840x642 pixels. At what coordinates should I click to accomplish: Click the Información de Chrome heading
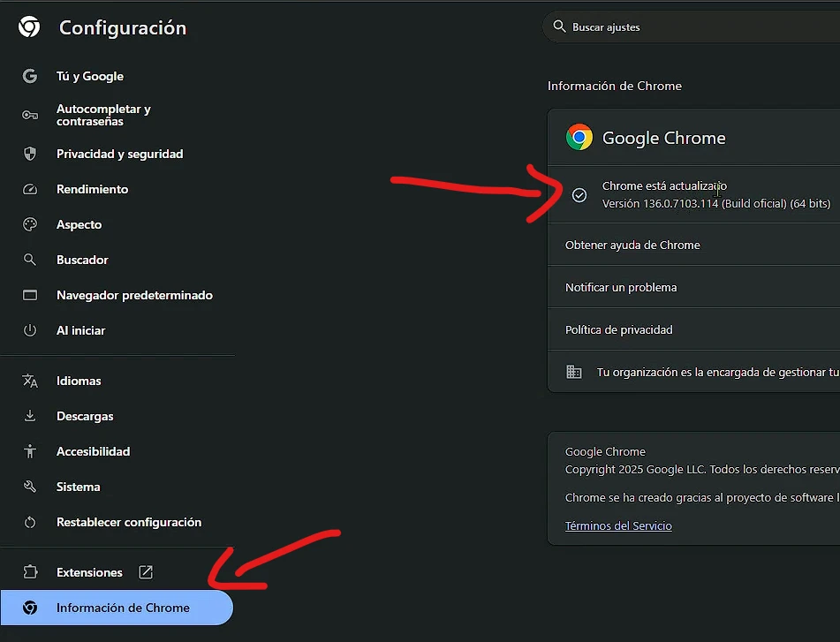click(615, 86)
